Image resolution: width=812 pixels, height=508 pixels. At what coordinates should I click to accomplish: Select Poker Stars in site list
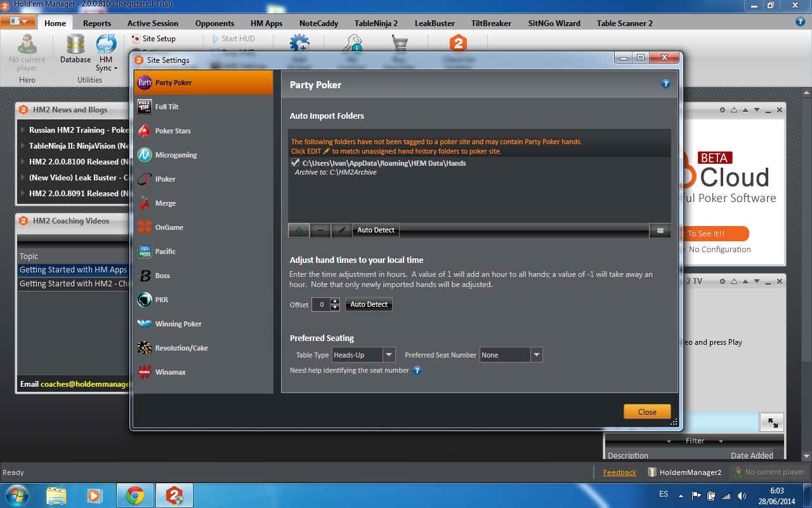[x=204, y=131]
